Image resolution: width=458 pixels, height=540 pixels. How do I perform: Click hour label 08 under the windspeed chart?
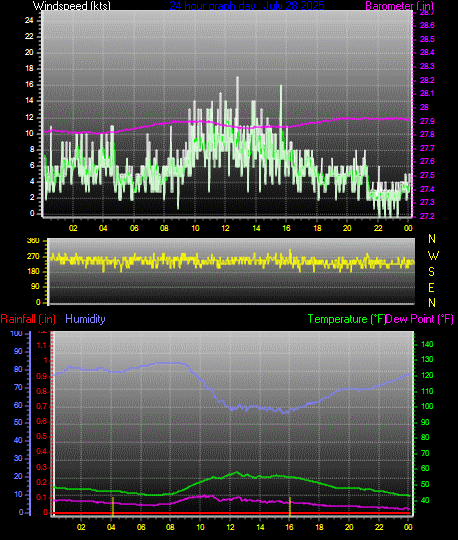(x=164, y=228)
